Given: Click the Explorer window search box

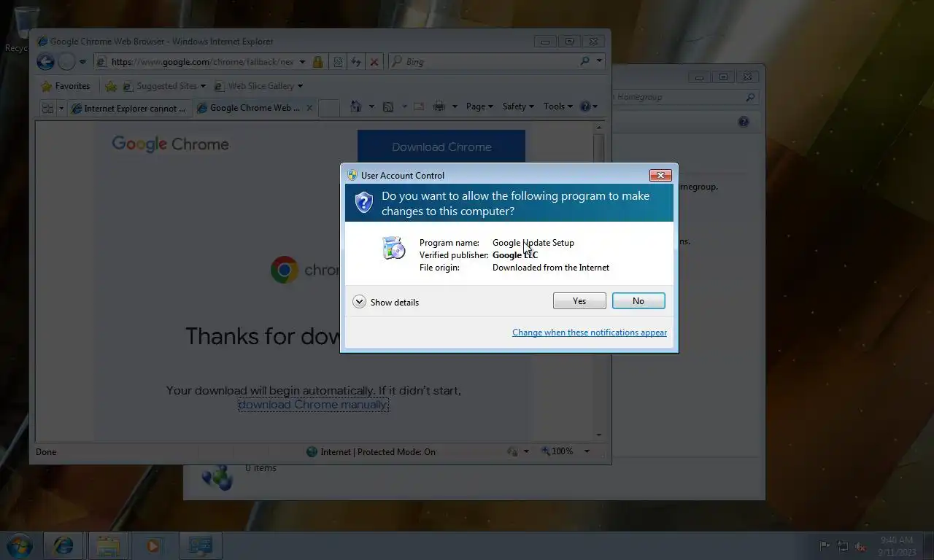Looking at the screenshot, I should [x=684, y=97].
